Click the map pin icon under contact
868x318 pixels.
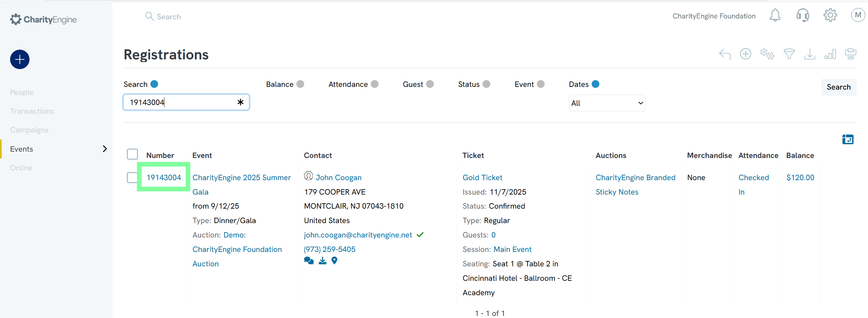(x=334, y=261)
